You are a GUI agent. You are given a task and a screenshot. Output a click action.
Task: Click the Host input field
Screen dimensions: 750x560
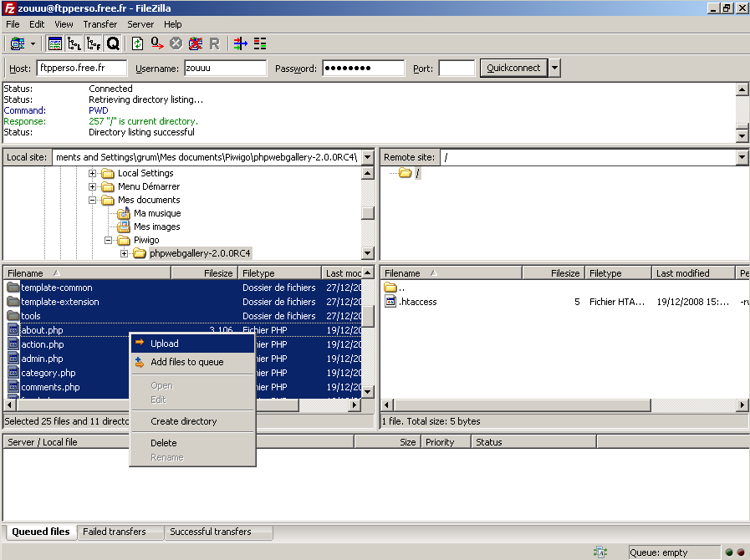coord(82,68)
